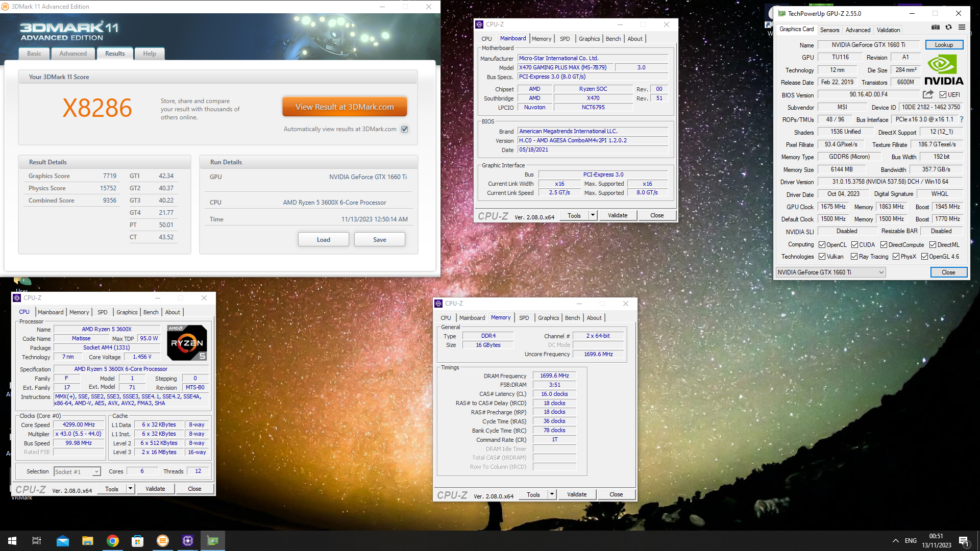Switch to the Basic tab in 3DMark 11
This screenshot has width=980, height=551.
34,54
